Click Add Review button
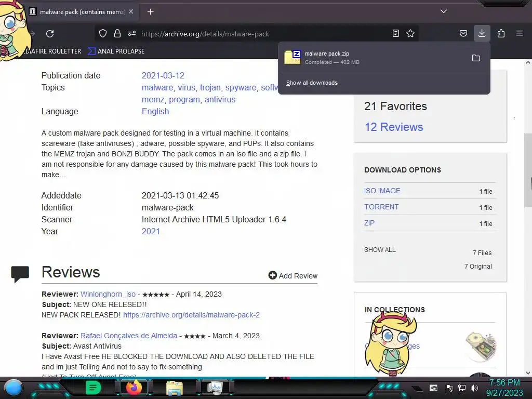This screenshot has width=532, height=399. [293, 275]
